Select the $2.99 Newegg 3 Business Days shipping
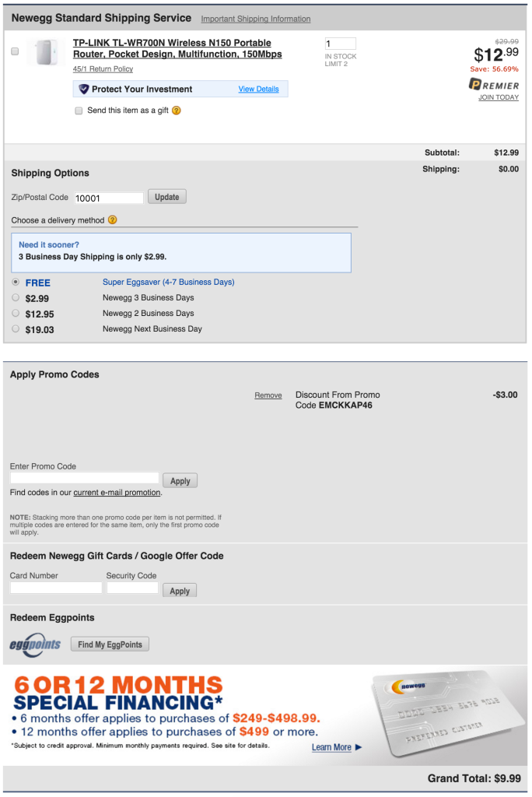Screen dimensions: 532x797 tap(16, 297)
